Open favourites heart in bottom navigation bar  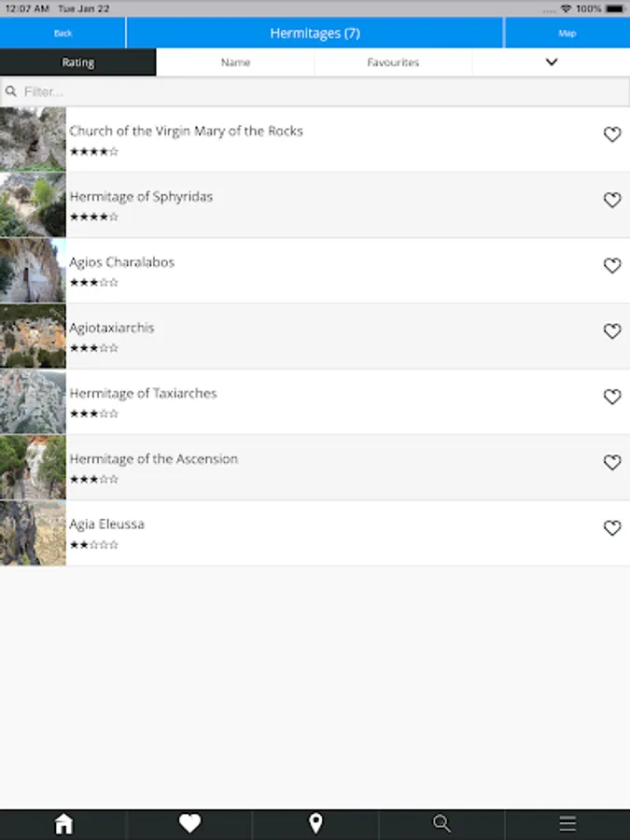coord(189,823)
